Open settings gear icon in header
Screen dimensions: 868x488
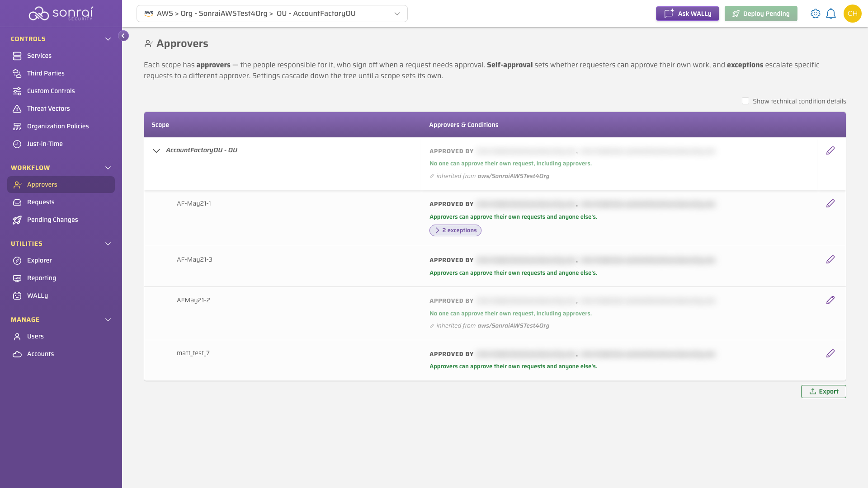coord(815,14)
